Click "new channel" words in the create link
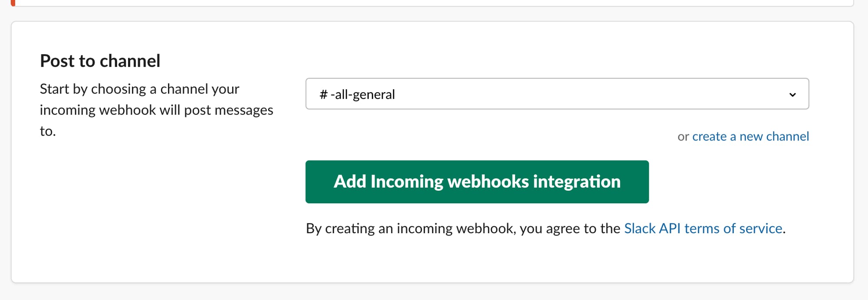 [x=774, y=137]
